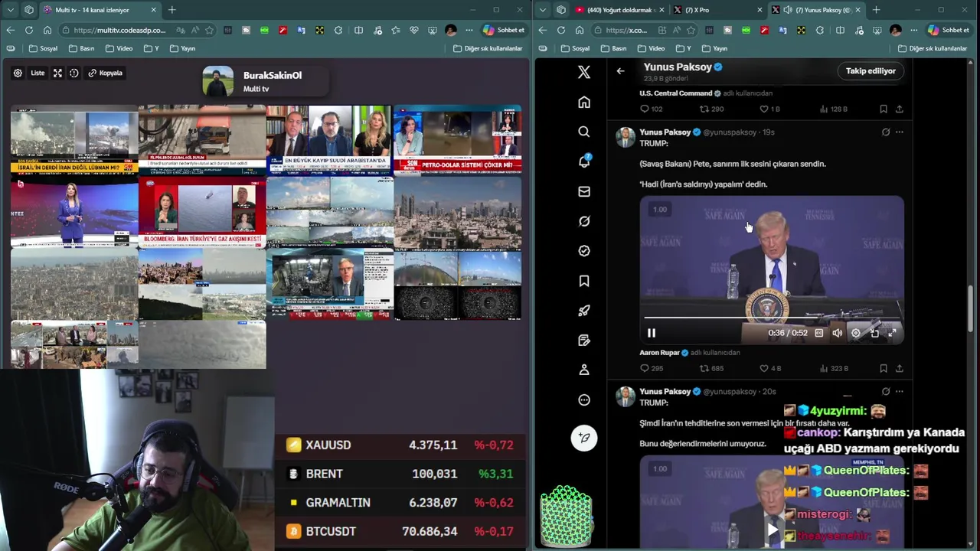This screenshot has width=980, height=551.
Task: Share the tweet with 323 B views
Action: coord(899,368)
